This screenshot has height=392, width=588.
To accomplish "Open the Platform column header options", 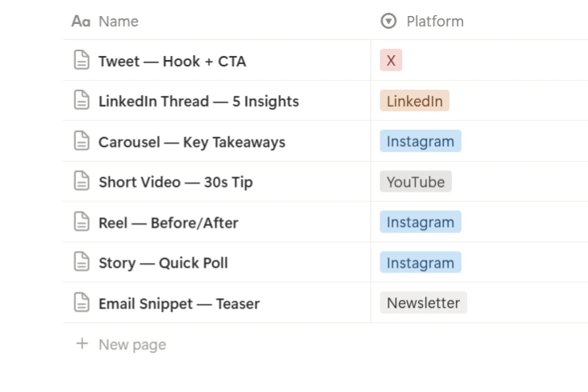I will pyautogui.click(x=435, y=21).
